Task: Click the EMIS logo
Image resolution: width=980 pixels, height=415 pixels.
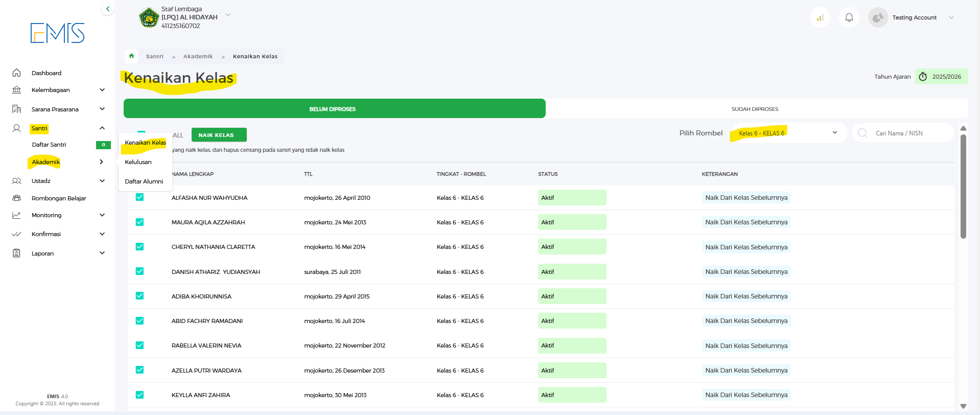Action: point(57,33)
